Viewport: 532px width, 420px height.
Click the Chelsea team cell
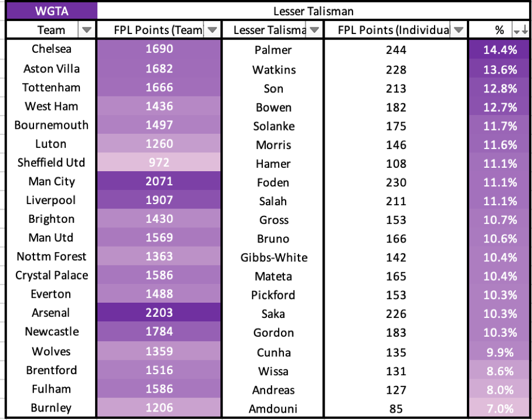coord(52,49)
